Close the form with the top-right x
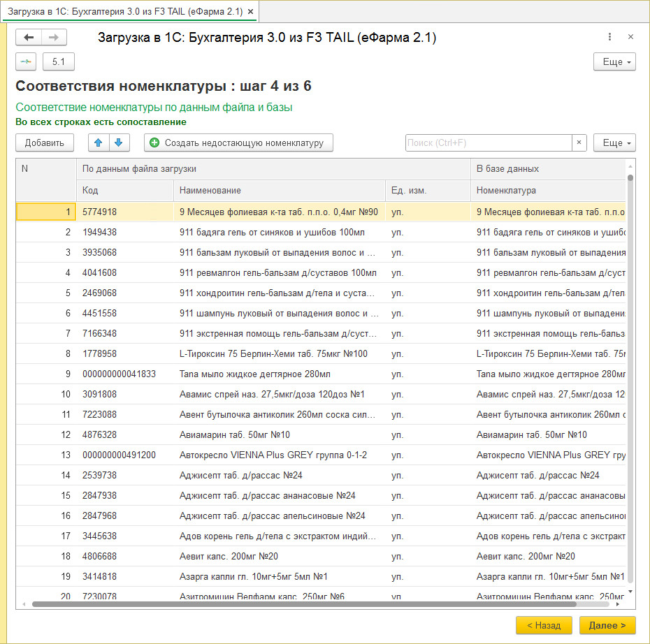Image resolution: width=650 pixels, height=644 pixels. tap(630, 37)
